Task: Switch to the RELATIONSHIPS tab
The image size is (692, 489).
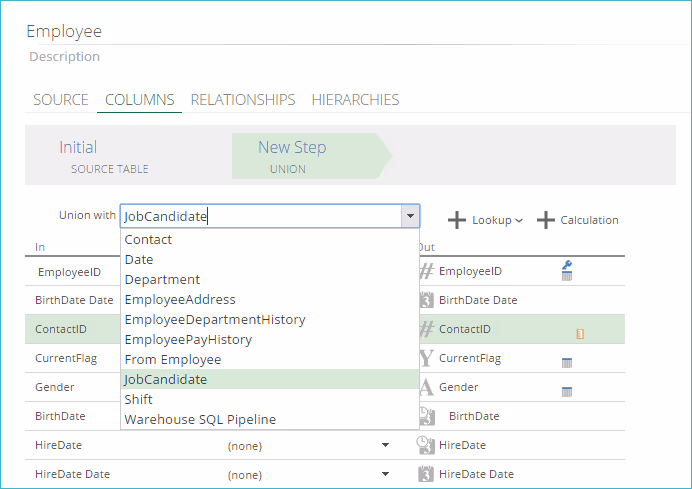Action: [243, 100]
